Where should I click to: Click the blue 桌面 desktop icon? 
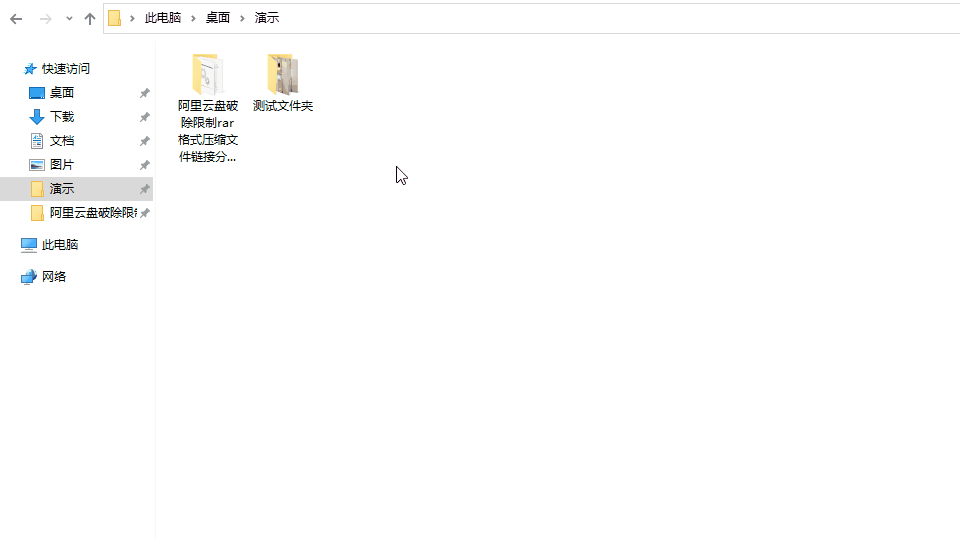pyautogui.click(x=37, y=93)
